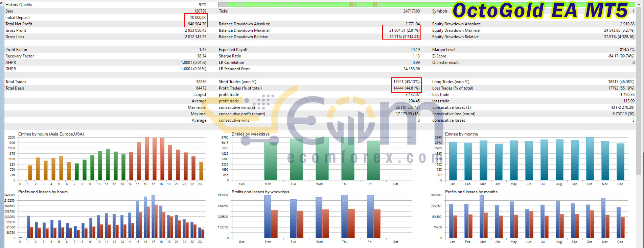Image resolution: width=644 pixels, height=248 pixels.
Task: Click the Profit Trades value 14444 (44.81%)
Action: coord(406,88)
